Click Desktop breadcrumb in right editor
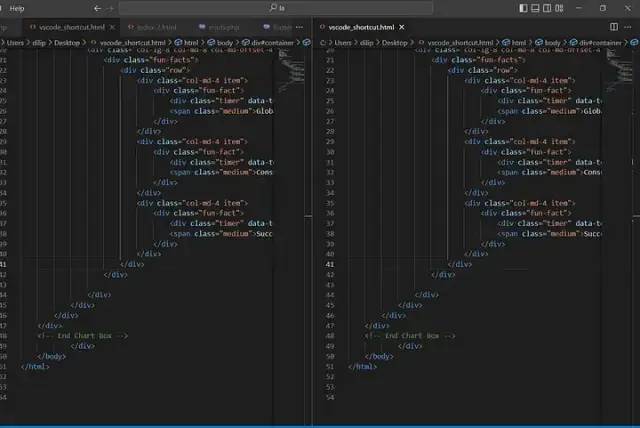Screen dimensions: 640x428 pos(395,43)
